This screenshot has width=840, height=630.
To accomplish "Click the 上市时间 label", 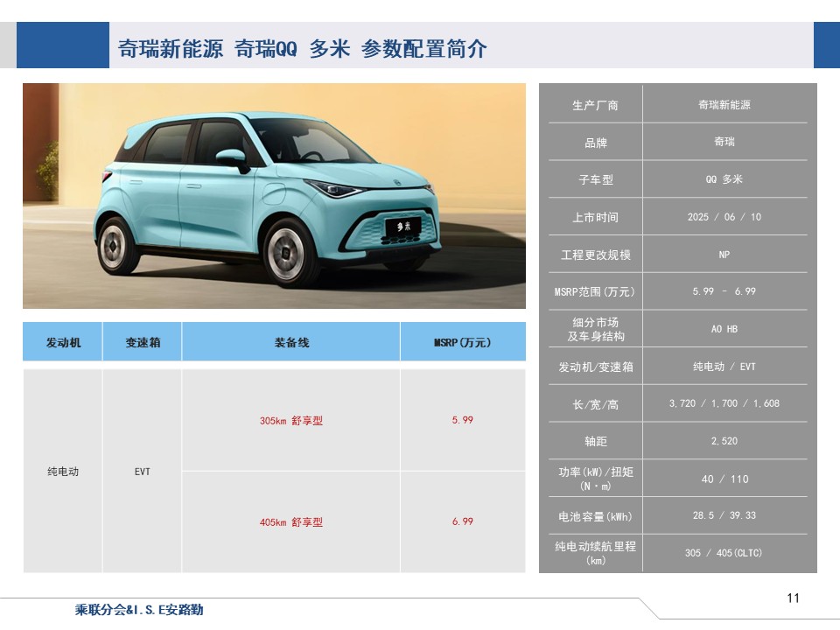I will 595,218.
